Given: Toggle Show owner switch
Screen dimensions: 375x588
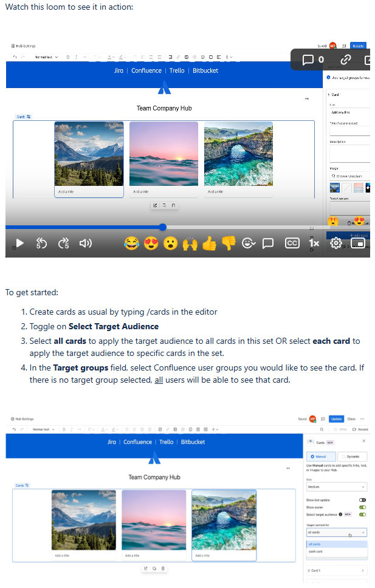Looking at the screenshot, I should click(363, 507).
